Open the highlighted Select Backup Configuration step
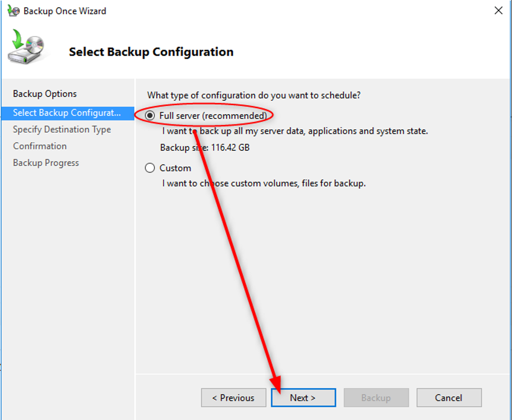The height and width of the screenshot is (420, 512). pos(67,113)
